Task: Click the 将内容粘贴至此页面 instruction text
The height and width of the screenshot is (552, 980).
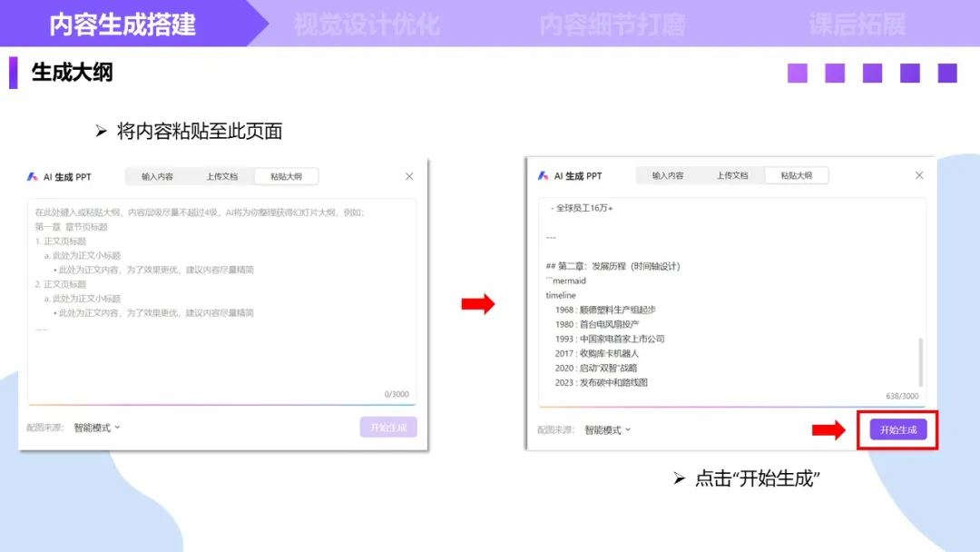Action: [x=200, y=132]
